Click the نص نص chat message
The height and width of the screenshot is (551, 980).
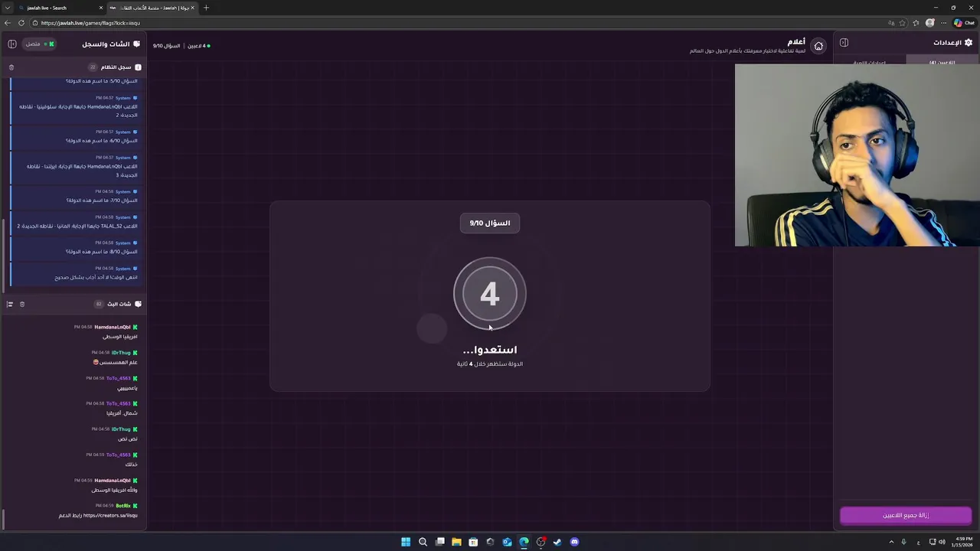point(128,439)
